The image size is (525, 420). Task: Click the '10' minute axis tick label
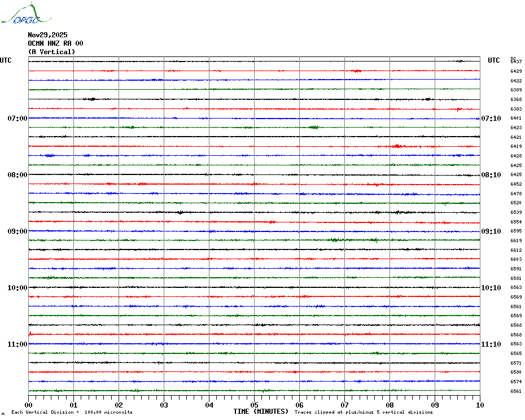(x=480, y=405)
